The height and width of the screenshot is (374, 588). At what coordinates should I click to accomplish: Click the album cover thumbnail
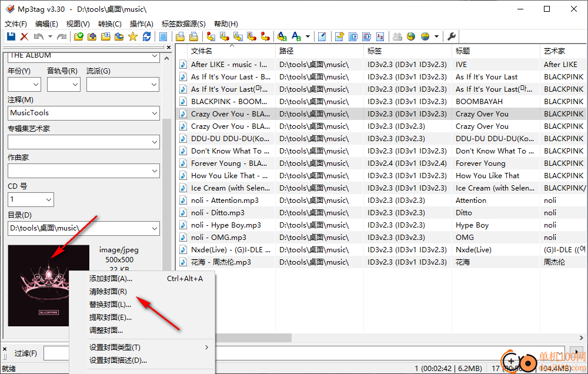click(48, 286)
